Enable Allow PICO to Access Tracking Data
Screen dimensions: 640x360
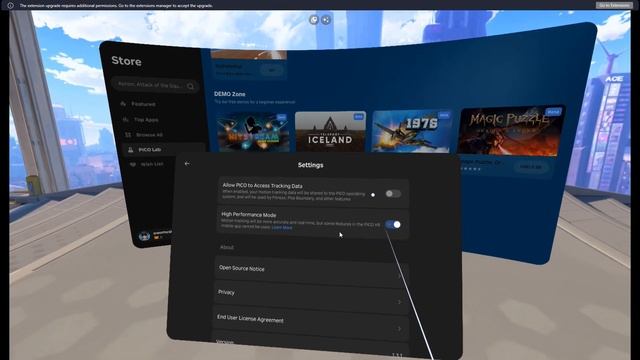(393, 193)
